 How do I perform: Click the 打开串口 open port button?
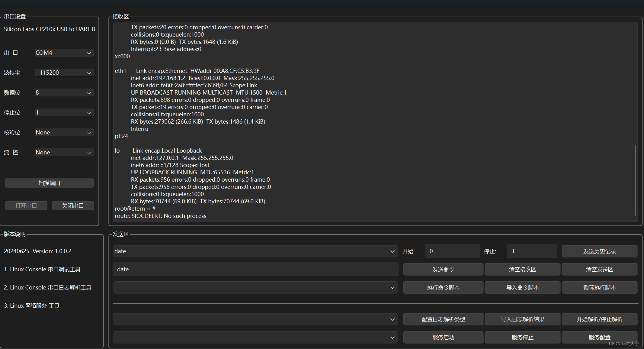[x=26, y=205]
